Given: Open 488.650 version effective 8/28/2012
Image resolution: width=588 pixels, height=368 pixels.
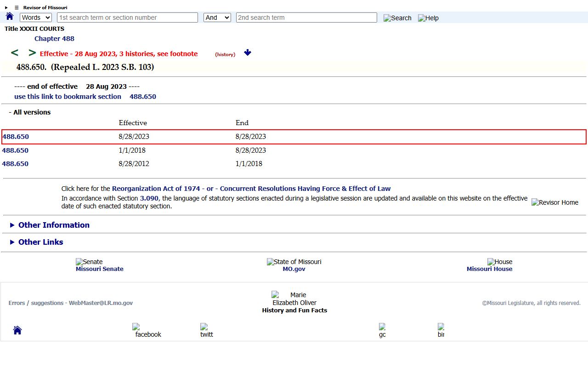Looking at the screenshot, I should 15,164.
